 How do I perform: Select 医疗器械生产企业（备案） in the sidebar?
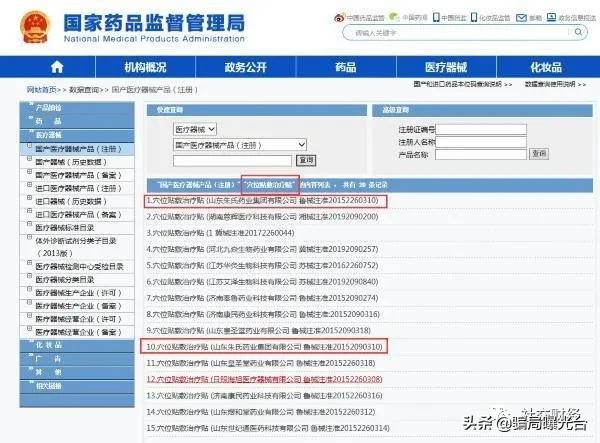[x=78, y=306]
